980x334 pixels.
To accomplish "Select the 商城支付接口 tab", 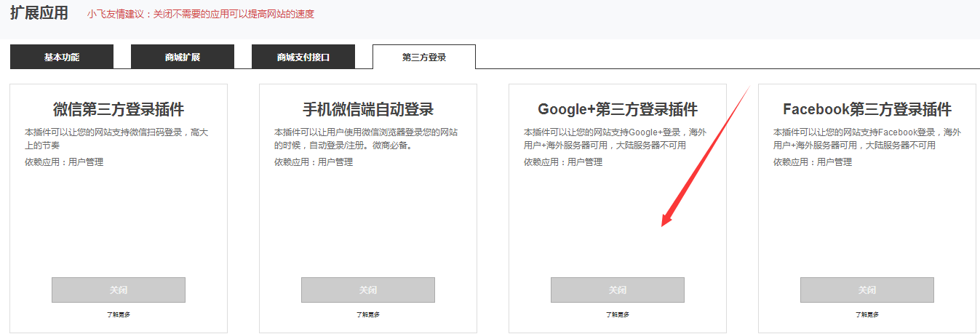I will [x=303, y=57].
